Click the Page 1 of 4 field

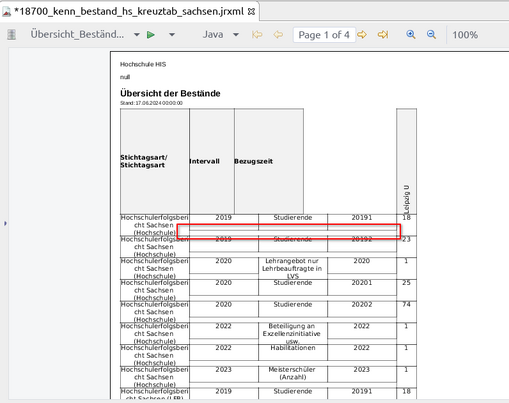tap(324, 35)
